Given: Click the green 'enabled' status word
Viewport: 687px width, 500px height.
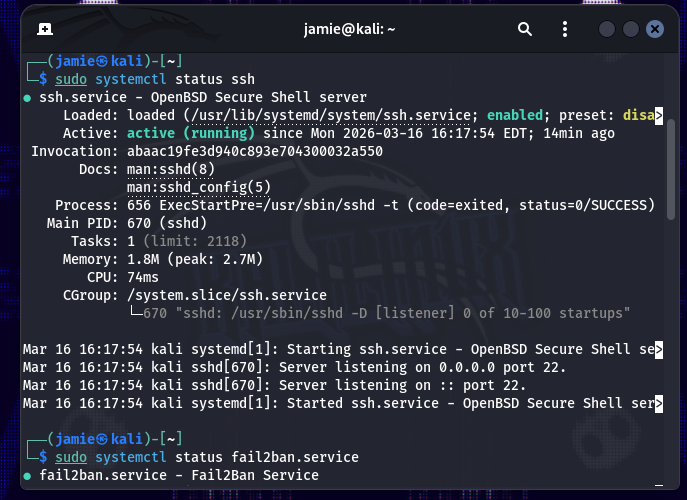Looking at the screenshot, I should coord(515,115).
